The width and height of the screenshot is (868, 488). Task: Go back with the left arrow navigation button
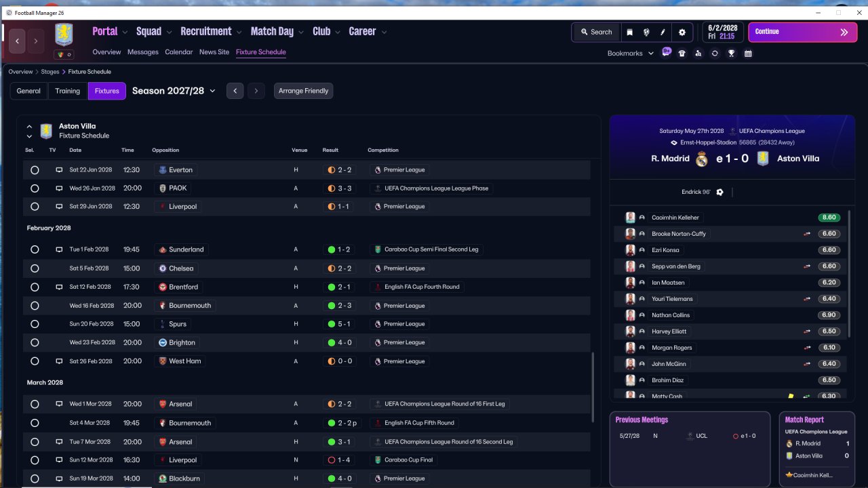coord(18,41)
